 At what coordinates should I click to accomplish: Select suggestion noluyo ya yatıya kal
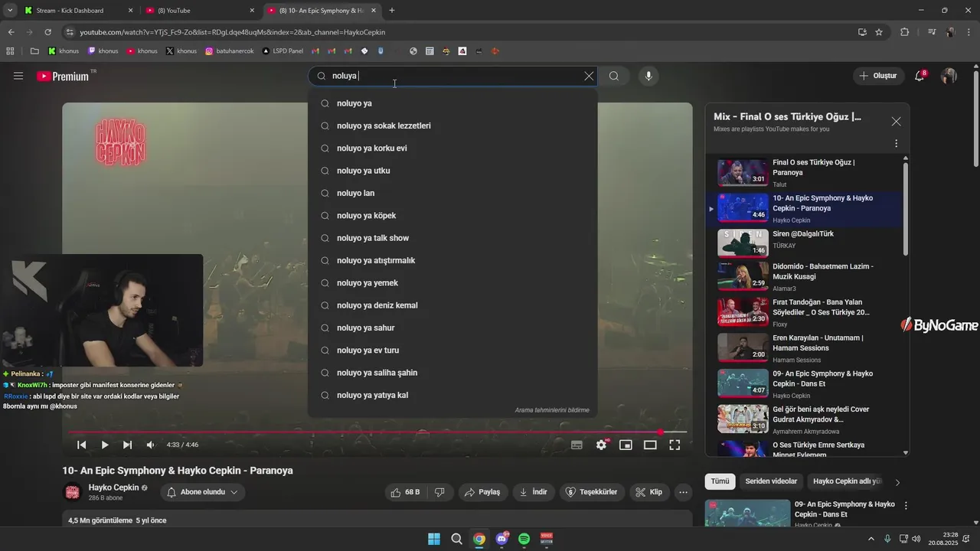(x=452, y=395)
